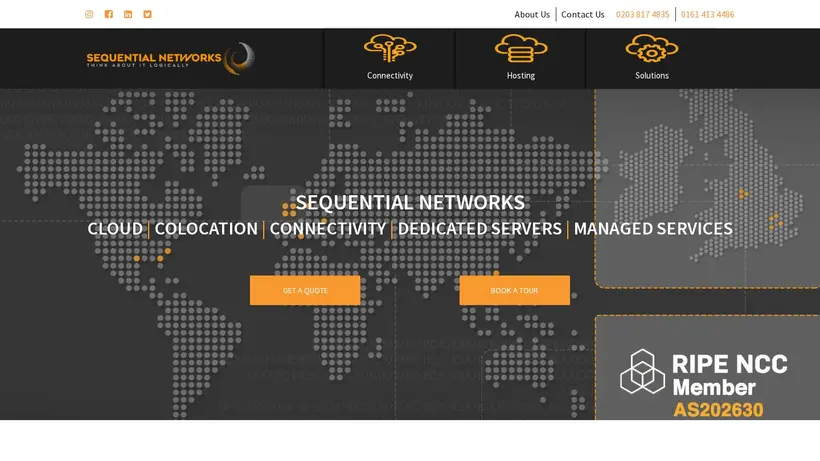Click the CLOUD text in hero
820x461 pixels.
click(x=115, y=228)
